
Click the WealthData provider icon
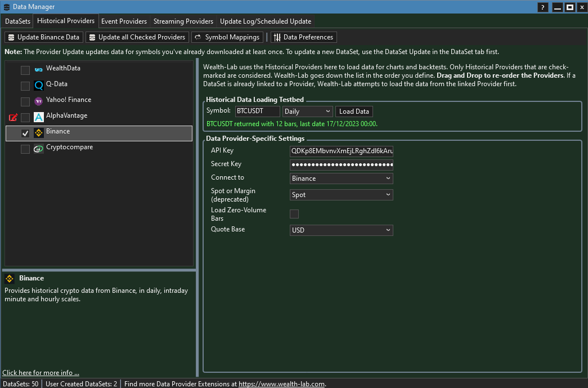point(39,69)
